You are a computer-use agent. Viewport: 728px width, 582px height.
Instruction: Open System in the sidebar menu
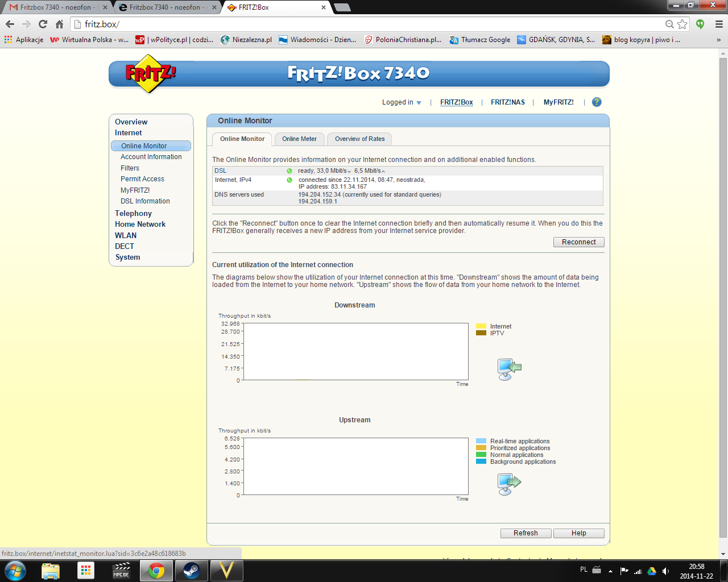(127, 257)
